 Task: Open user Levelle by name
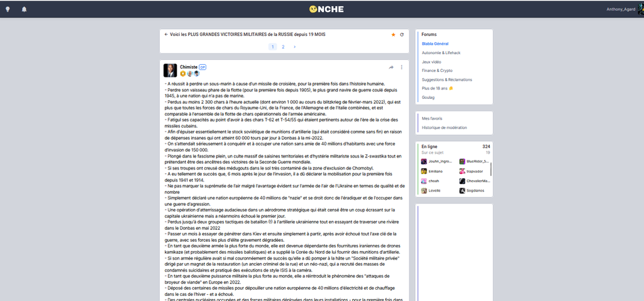[435, 191]
